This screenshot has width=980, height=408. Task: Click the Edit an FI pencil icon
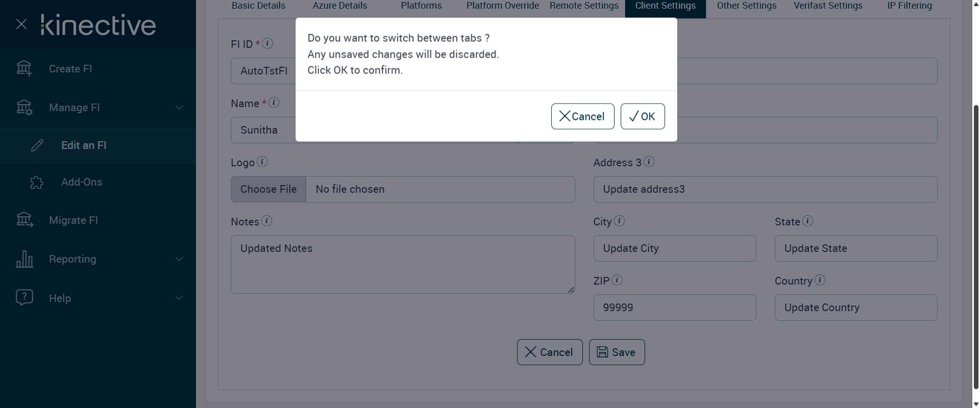click(x=37, y=145)
